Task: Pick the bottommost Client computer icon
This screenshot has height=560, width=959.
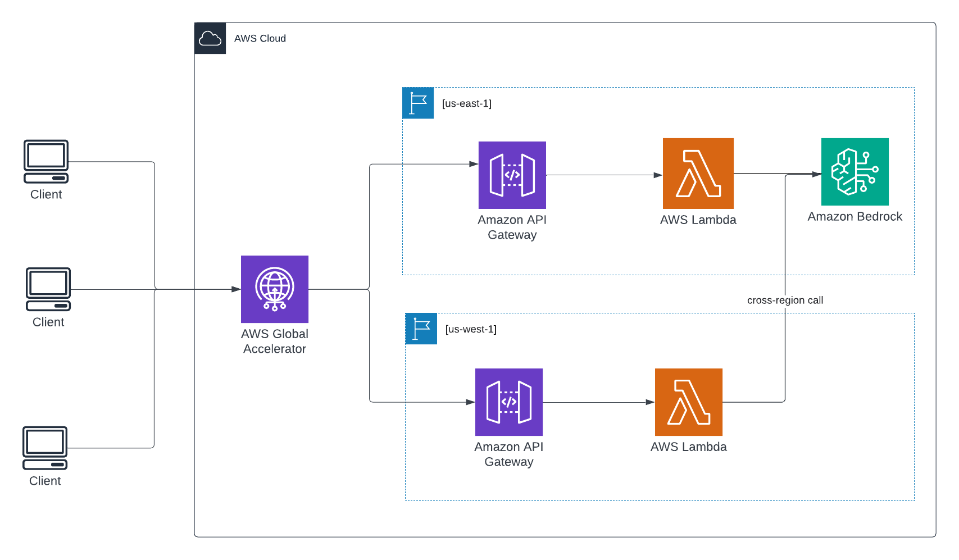Action: [45, 448]
